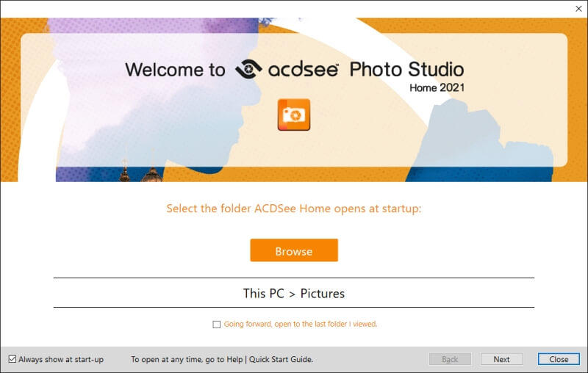Click the 'Always show at start-up' label text
The width and height of the screenshot is (588, 373).
tap(61, 360)
